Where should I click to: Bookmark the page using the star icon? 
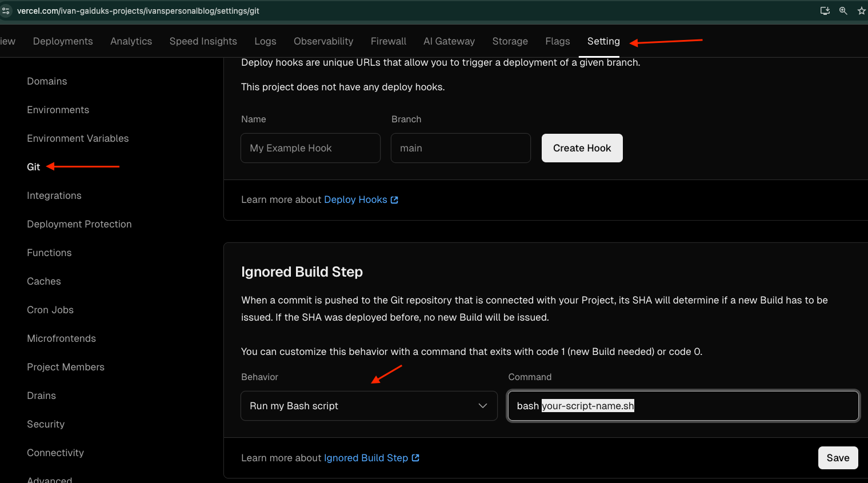(x=861, y=10)
